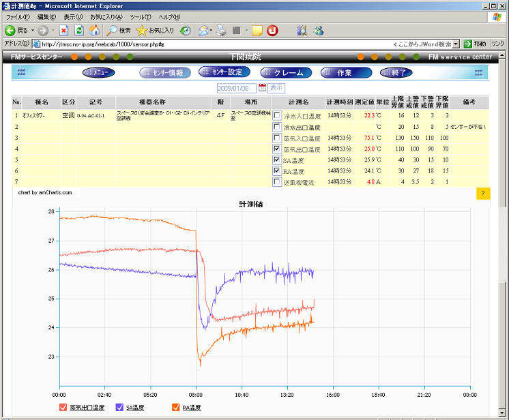Viewport: 509px width, 420px height.
Task: Check the 送風機電流 checkbox
Action: coord(276,182)
